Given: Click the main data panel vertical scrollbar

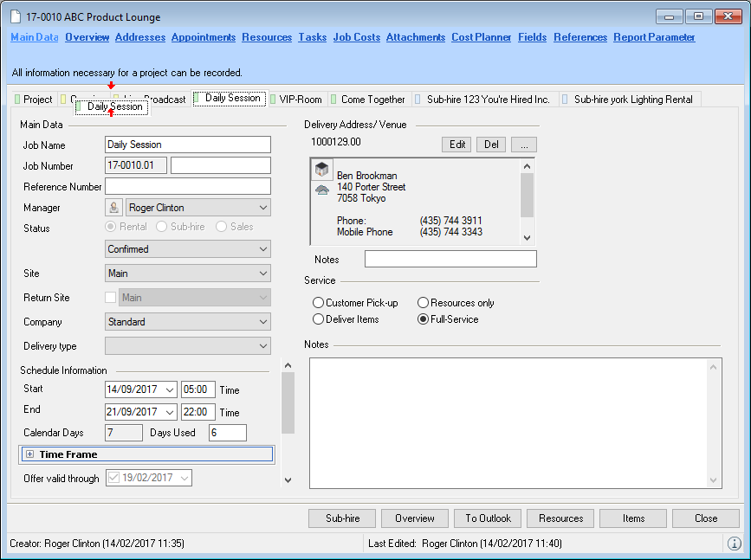Looking at the screenshot, I should [288, 402].
